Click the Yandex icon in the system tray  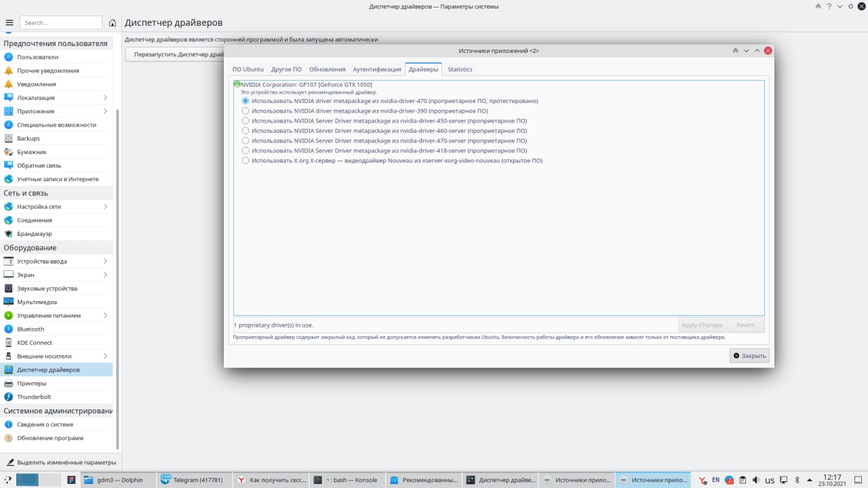pos(703,480)
